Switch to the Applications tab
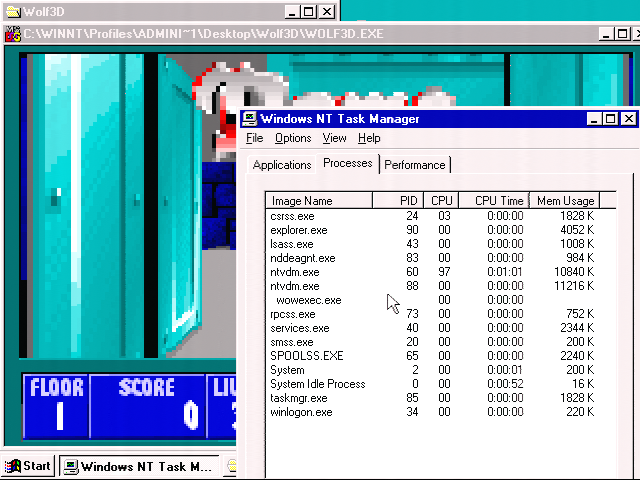Viewport: 640px width, 480px height. pos(282,165)
